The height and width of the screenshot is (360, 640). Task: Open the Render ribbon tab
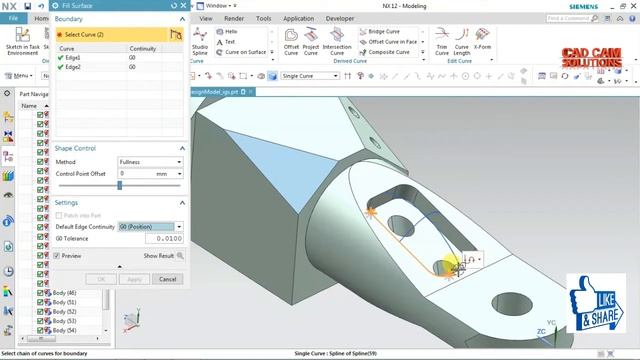(x=234, y=19)
